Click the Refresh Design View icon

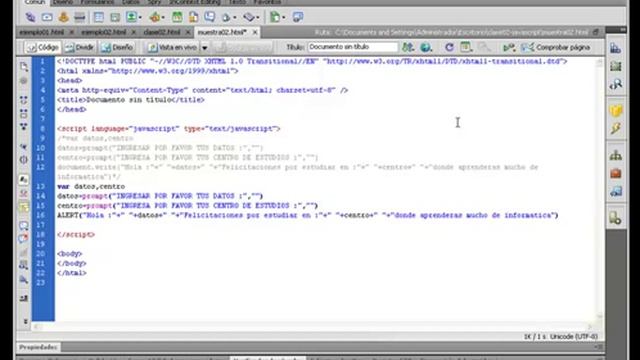tap(449, 47)
